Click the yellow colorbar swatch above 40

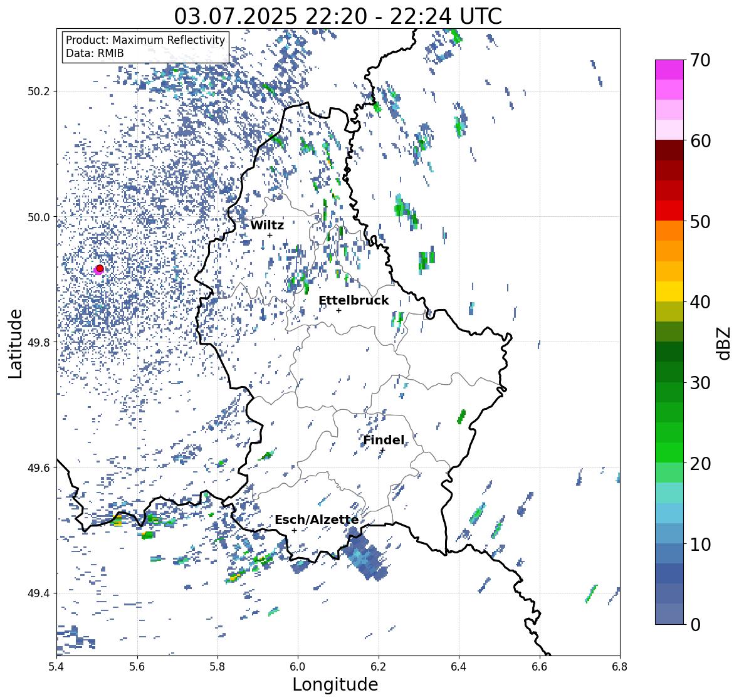(669, 291)
